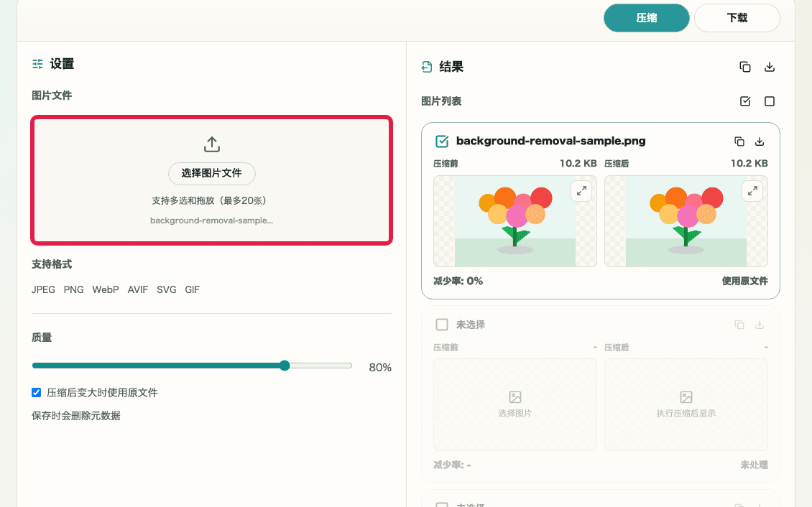Expand the 压缩后 preview image
Viewport: 812px width, 507px height.
coord(752,191)
